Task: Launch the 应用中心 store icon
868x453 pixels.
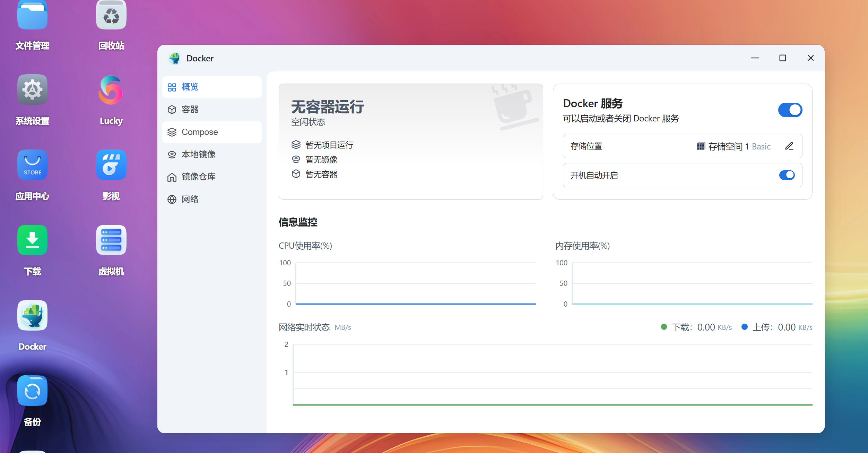Action: point(32,165)
